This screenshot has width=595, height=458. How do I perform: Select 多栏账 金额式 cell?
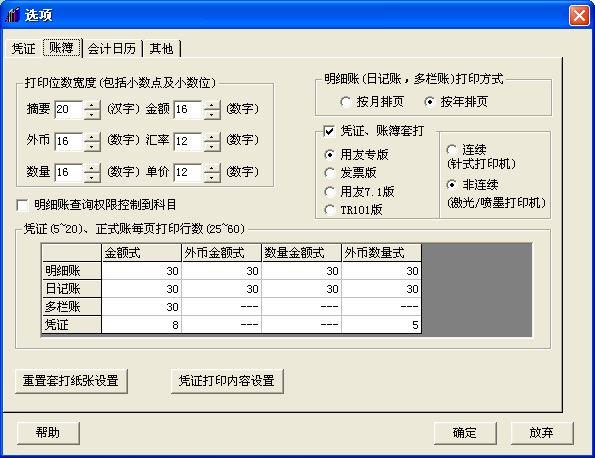pos(142,307)
